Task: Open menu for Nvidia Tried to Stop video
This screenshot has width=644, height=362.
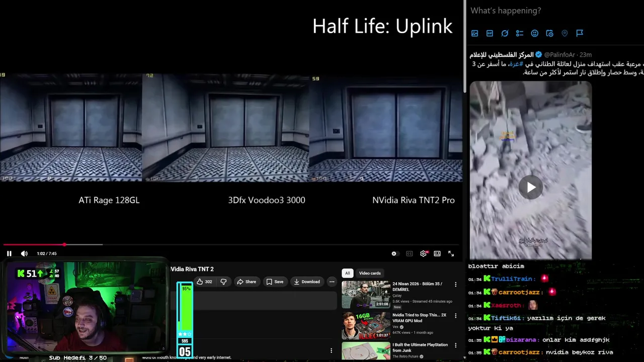Action: pos(456,316)
